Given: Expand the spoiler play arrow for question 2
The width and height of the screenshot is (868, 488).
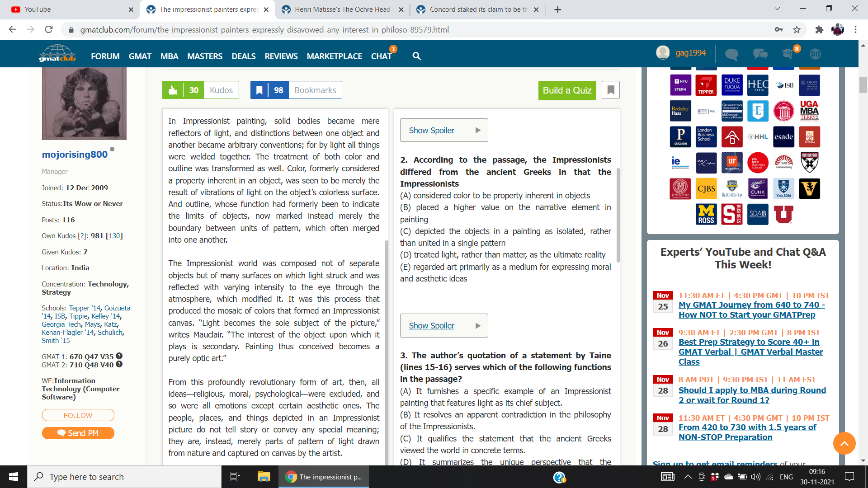Looking at the screenshot, I should tap(476, 130).
